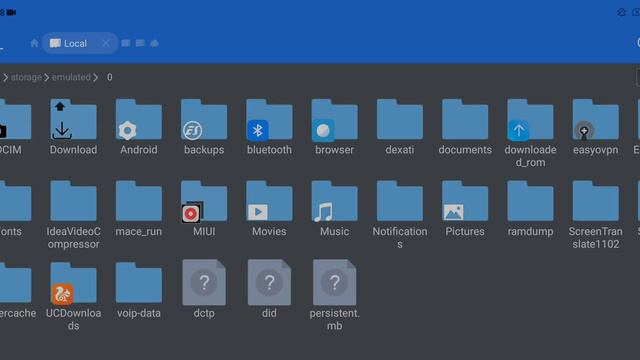The width and height of the screenshot is (640, 360).
Task: Navigate to emulated in breadcrumb path
Action: pos(71,77)
